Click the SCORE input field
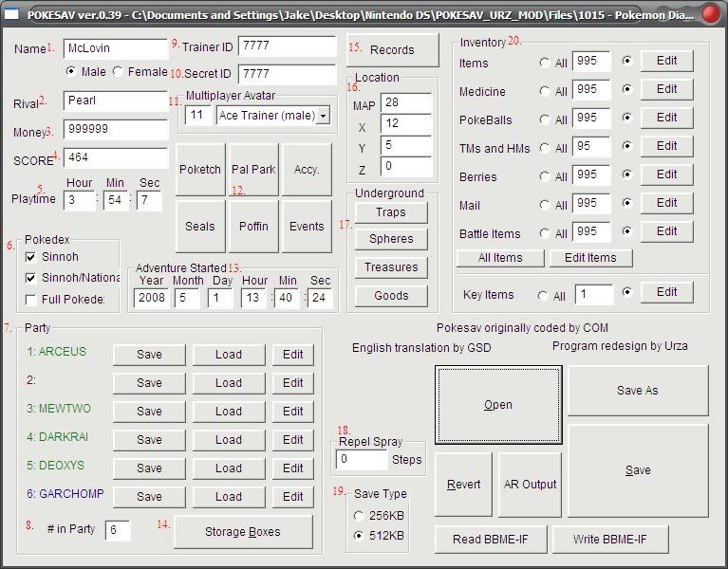Viewport: 728px width, 569px height. [x=116, y=158]
